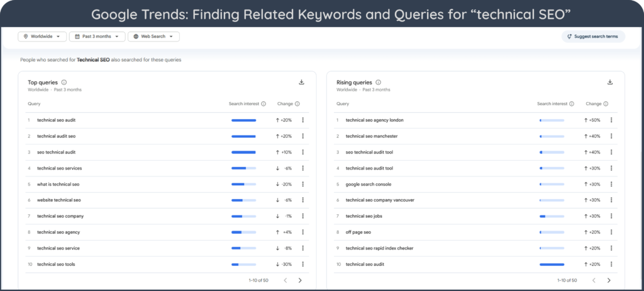Click Change info icon in Rising queries
The image size is (644, 291).
click(x=606, y=104)
